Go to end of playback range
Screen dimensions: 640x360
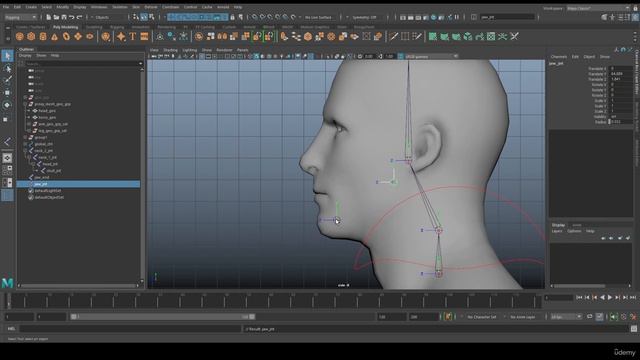click(x=633, y=298)
